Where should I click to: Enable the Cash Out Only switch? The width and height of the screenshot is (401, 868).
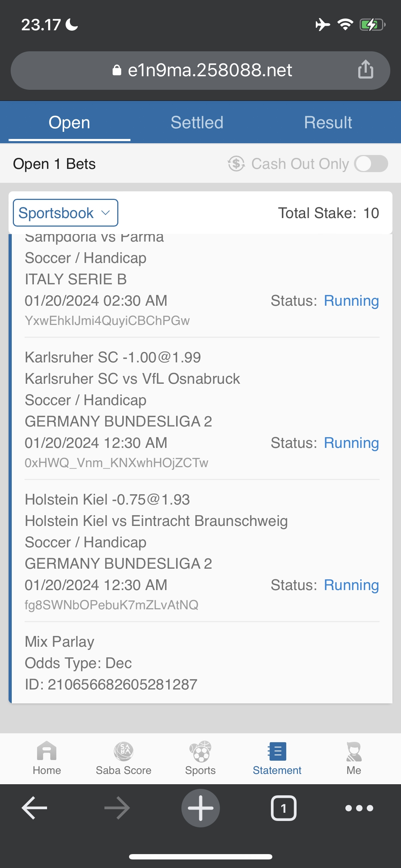tap(371, 164)
